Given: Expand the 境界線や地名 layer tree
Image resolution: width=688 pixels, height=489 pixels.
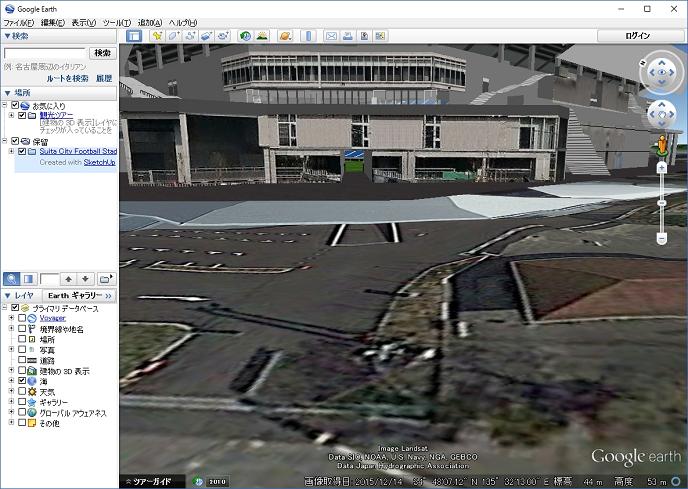Looking at the screenshot, I should point(11,329).
